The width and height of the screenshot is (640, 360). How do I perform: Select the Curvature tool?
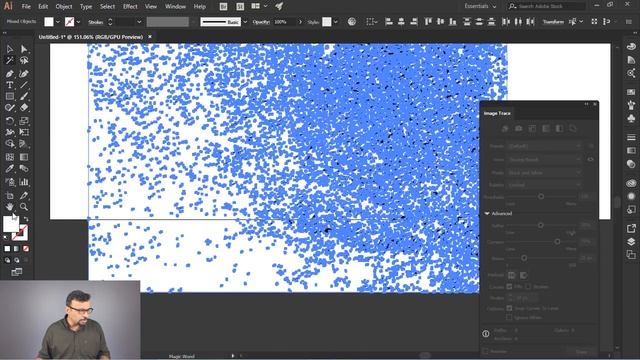pyautogui.click(x=24, y=74)
